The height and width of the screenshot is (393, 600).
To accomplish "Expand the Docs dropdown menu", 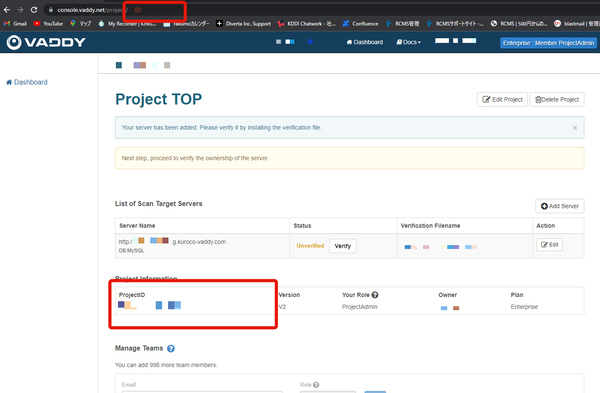I will coord(408,42).
